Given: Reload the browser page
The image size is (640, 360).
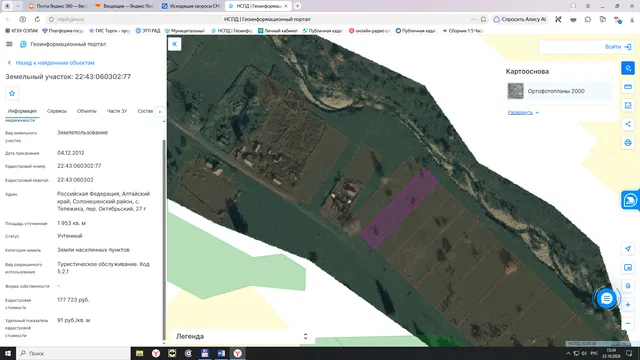Looking at the screenshot, I should click(37, 19).
